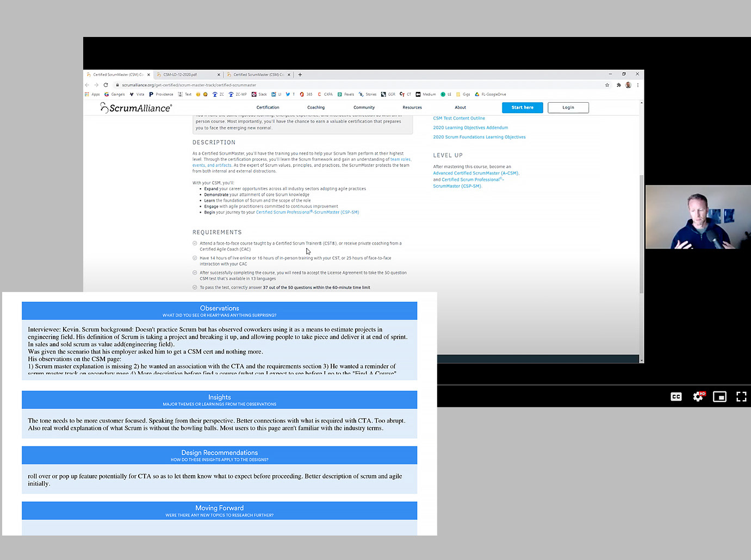Open the Coaching nav menu
The image size is (751, 560).
(x=316, y=108)
